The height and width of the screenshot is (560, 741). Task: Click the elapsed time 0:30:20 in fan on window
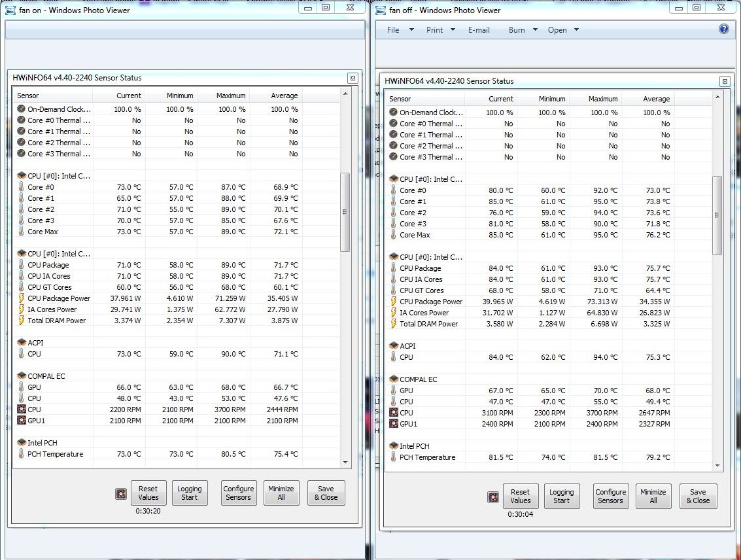click(148, 511)
